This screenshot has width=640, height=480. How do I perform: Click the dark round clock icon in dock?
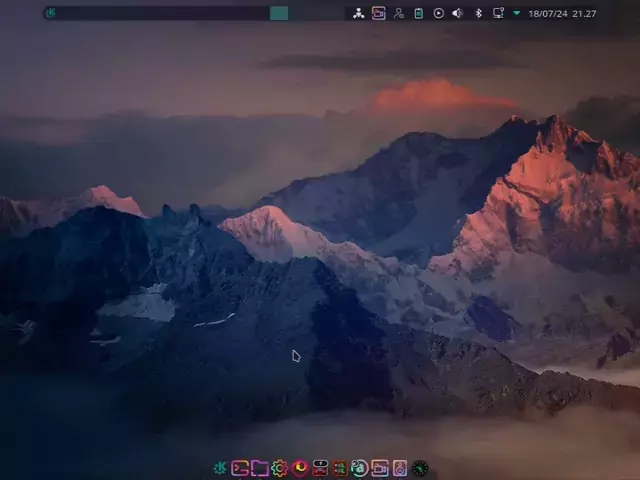click(420, 468)
